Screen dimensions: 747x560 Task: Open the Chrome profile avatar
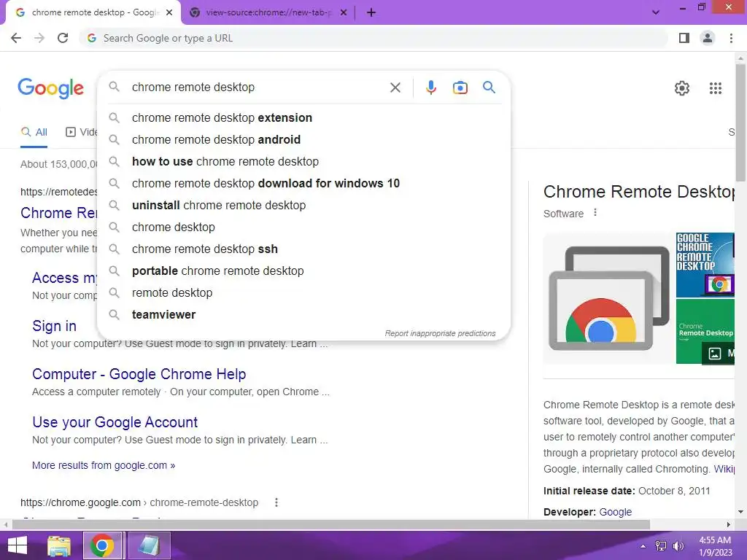coord(708,38)
